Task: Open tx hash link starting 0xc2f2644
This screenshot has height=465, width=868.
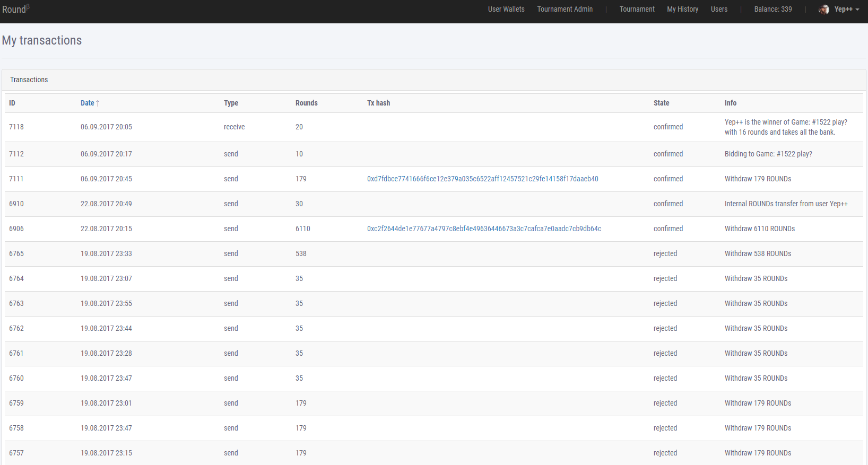Action: point(484,229)
